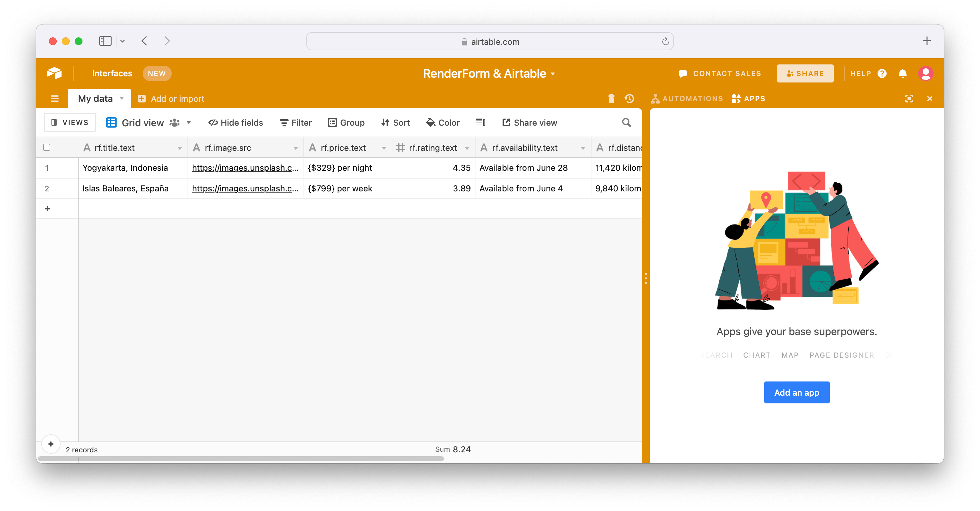Open the user account avatar
The width and height of the screenshot is (980, 511).
926,73
